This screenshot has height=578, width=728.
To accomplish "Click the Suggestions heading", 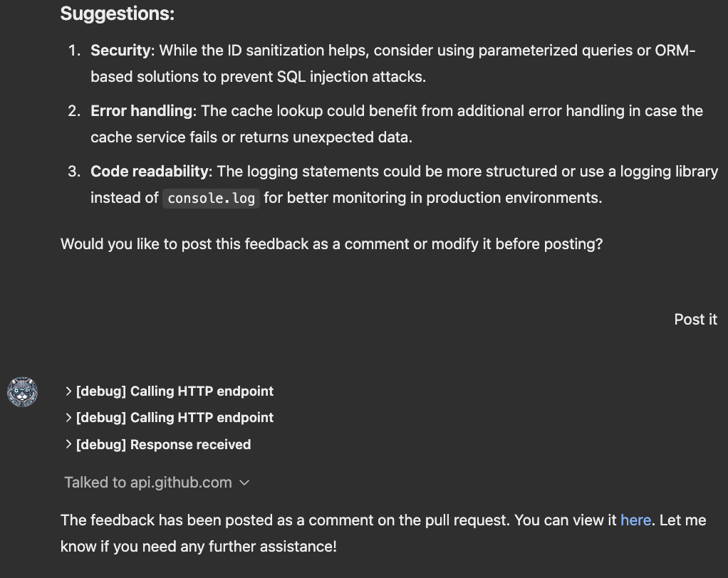I will (117, 14).
